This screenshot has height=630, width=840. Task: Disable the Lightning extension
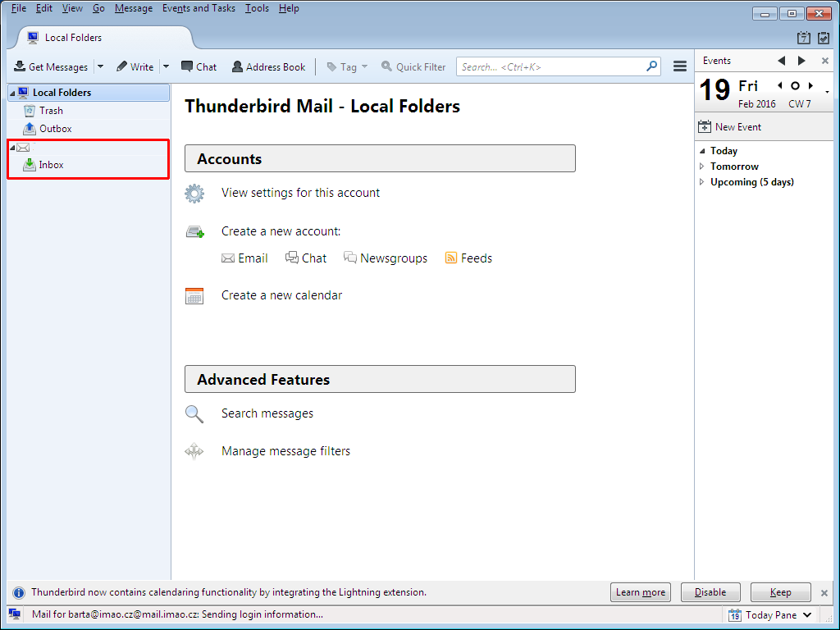(710, 592)
